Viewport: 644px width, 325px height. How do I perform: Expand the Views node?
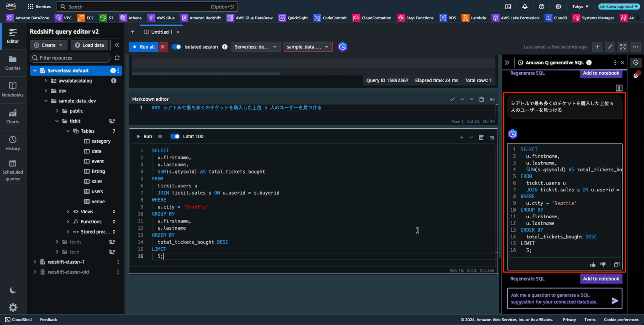click(x=68, y=212)
